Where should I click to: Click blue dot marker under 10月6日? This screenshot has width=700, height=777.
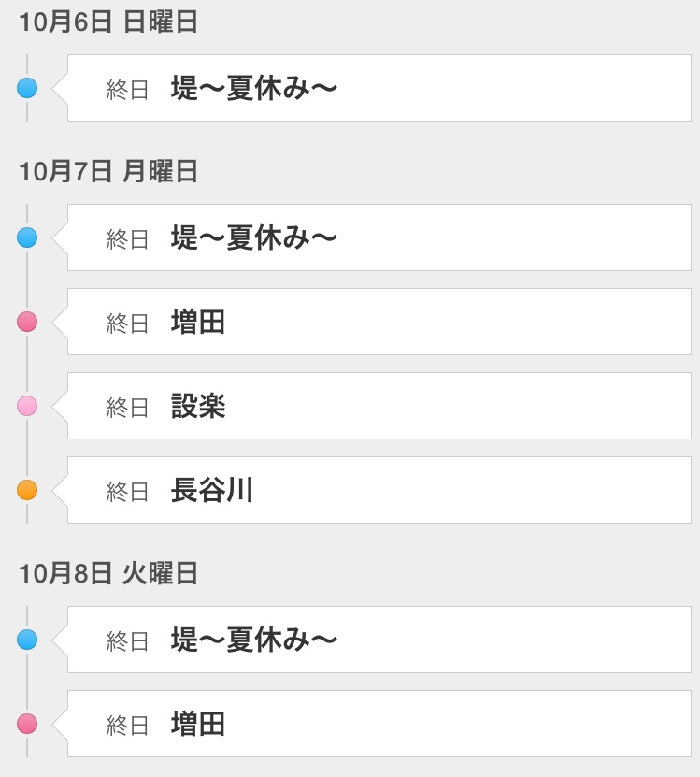pyautogui.click(x=27, y=88)
